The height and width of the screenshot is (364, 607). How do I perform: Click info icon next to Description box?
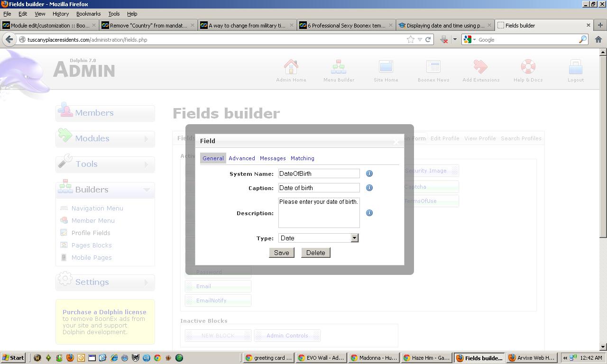tap(369, 213)
